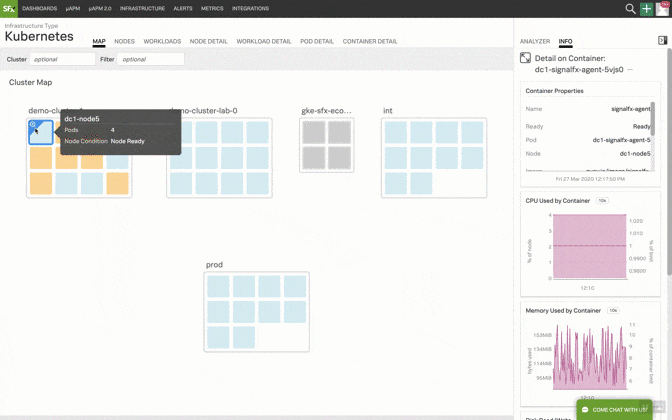
Task: Collapse the sidebar using panel icon
Action: pyautogui.click(x=662, y=41)
